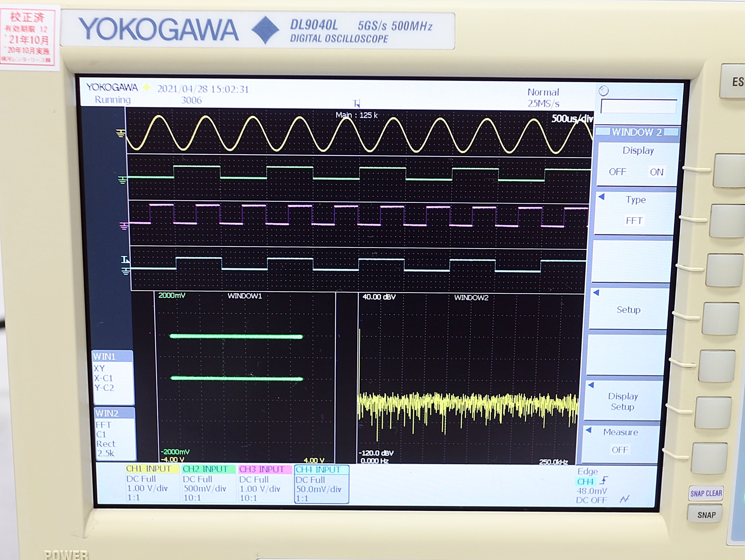The width and height of the screenshot is (745, 560).
Task: Click the X-C1 setting in WIN1
Action: point(103,378)
